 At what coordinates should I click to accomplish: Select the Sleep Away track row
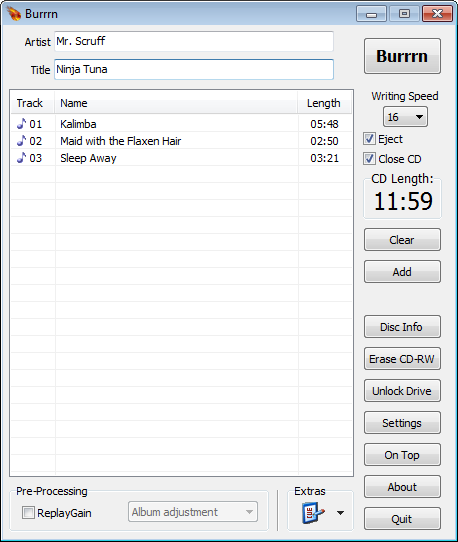point(181,158)
